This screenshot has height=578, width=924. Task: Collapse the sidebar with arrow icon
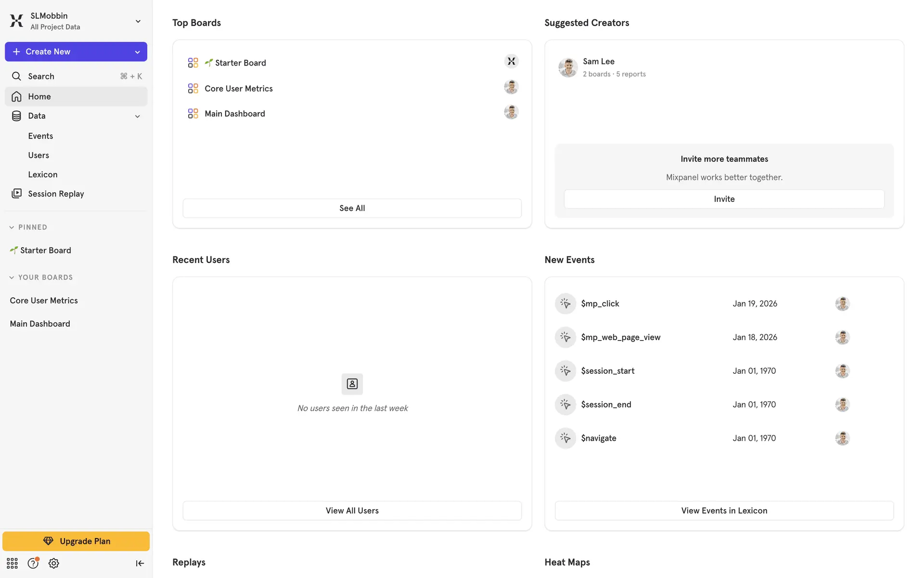click(140, 563)
